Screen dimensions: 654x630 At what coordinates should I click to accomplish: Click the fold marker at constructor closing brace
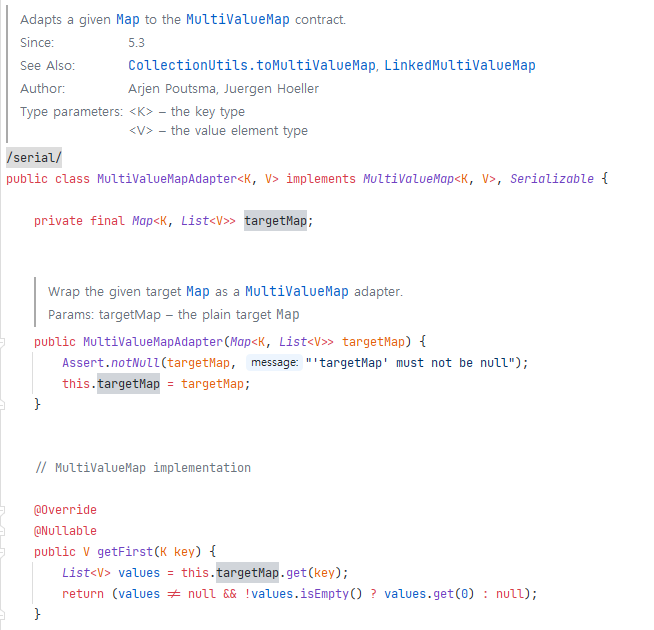2,404
